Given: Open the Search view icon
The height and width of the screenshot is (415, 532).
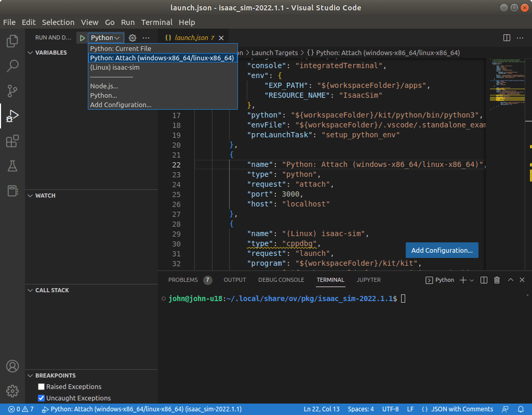Looking at the screenshot, I should tap(12, 66).
